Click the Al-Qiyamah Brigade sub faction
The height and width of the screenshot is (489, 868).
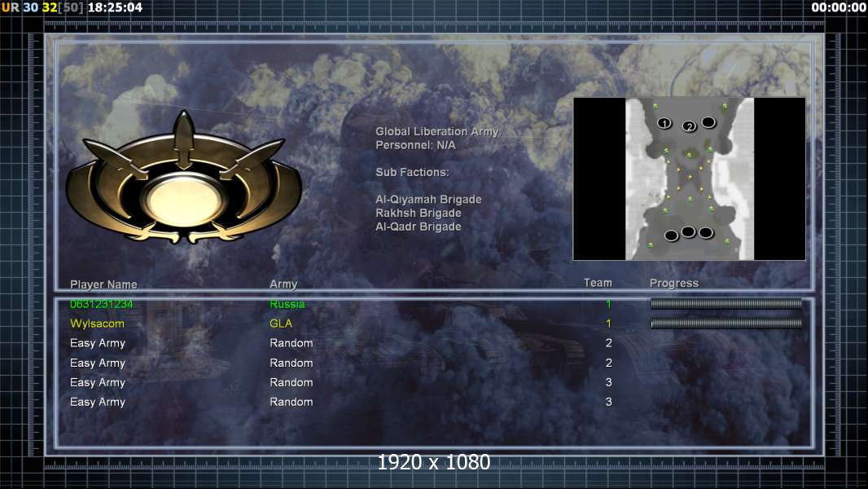pyautogui.click(x=428, y=200)
